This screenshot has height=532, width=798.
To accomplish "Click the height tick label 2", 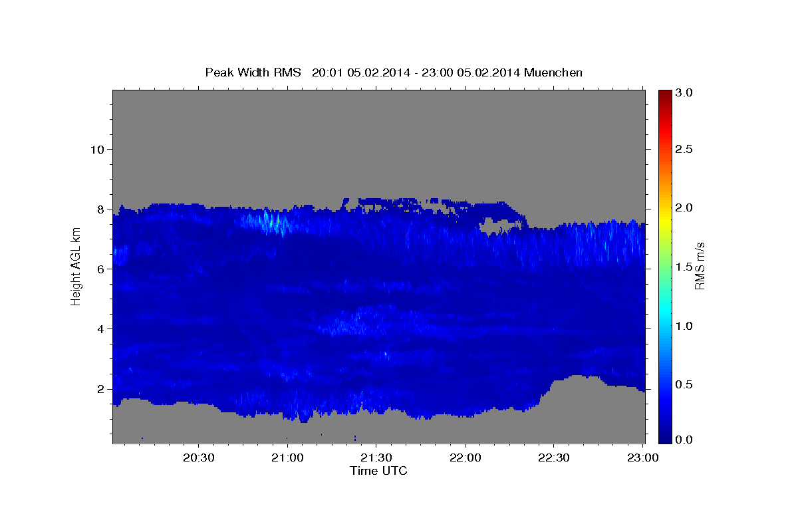I will (x=99, y=388).
